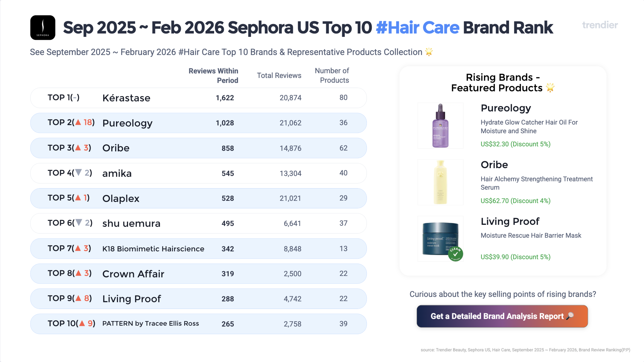The image size is (644, 362).
Task: Click the gray down arrow in shu uemura row
Action: tap(79, 223)
